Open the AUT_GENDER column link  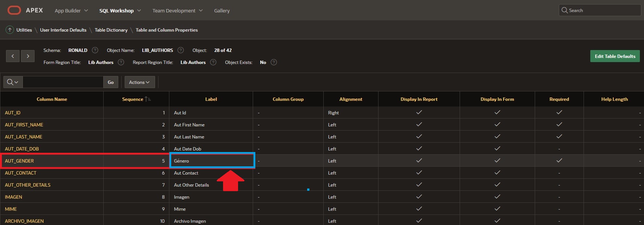[x=19, y=161]
